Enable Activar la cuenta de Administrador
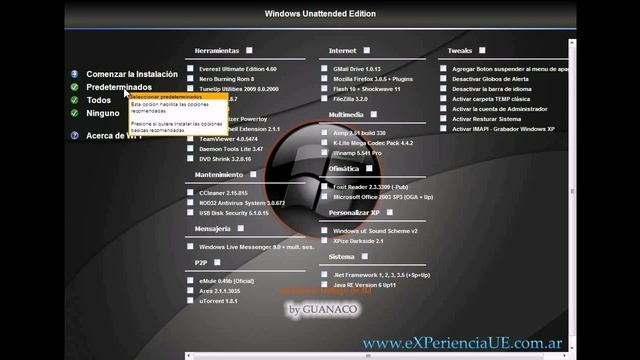Viewport: 640px width, 360px height. [443, 109]
